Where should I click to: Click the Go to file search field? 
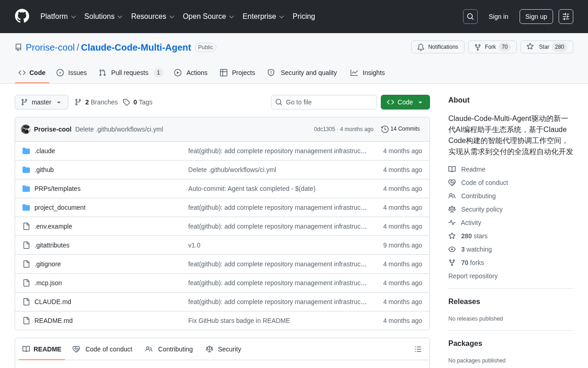(324, 102)
